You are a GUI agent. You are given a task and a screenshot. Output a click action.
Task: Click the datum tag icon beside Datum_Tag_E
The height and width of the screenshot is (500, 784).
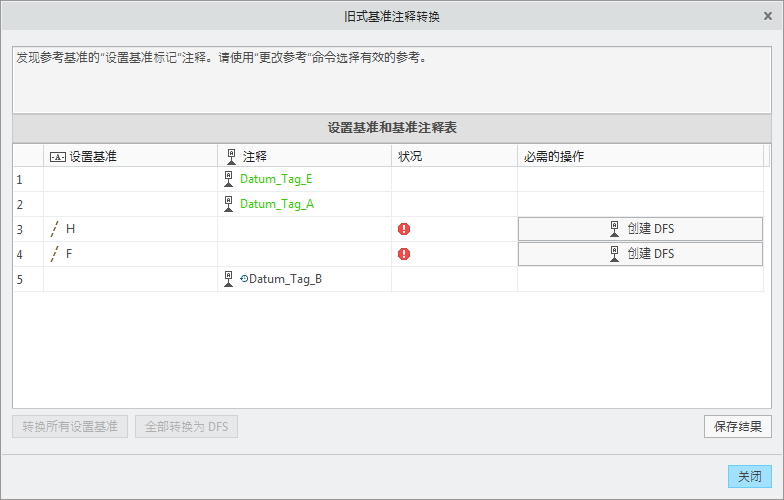coord(231,179)
